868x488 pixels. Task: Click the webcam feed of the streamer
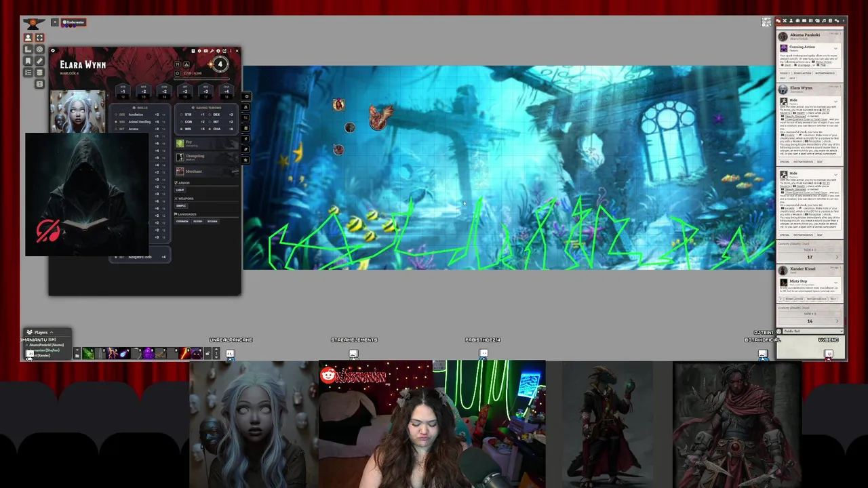432,424
